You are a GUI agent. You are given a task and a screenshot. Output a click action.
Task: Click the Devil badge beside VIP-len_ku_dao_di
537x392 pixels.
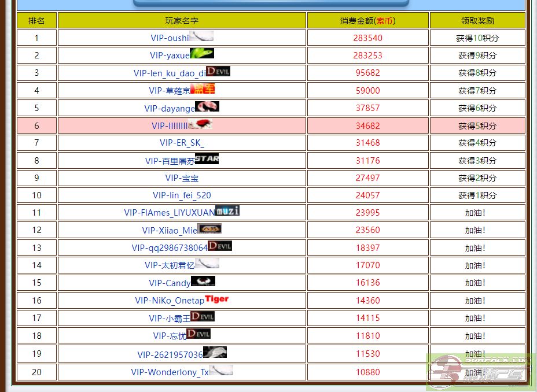tap(218, 71)
